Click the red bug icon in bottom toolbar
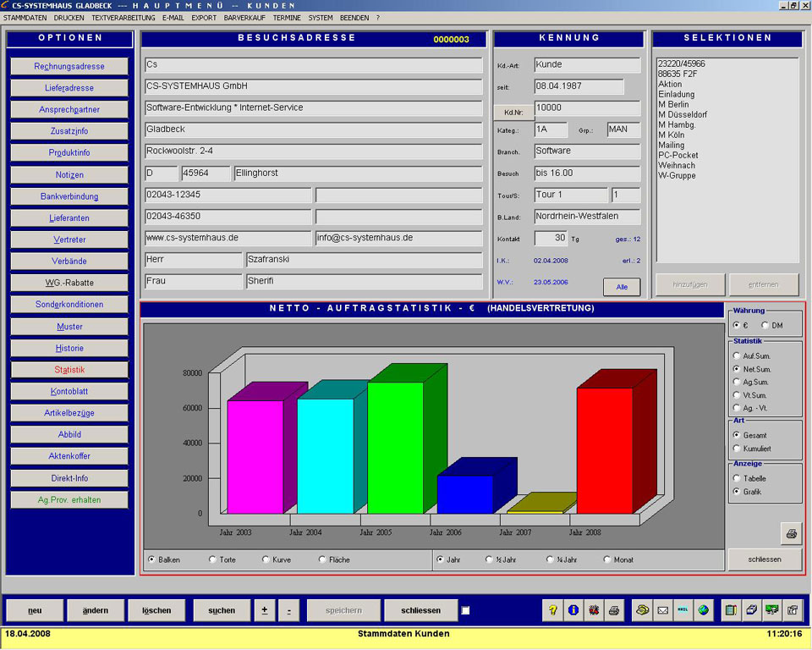The height and width of the screenshot is (650, 812). coord(594,610)
